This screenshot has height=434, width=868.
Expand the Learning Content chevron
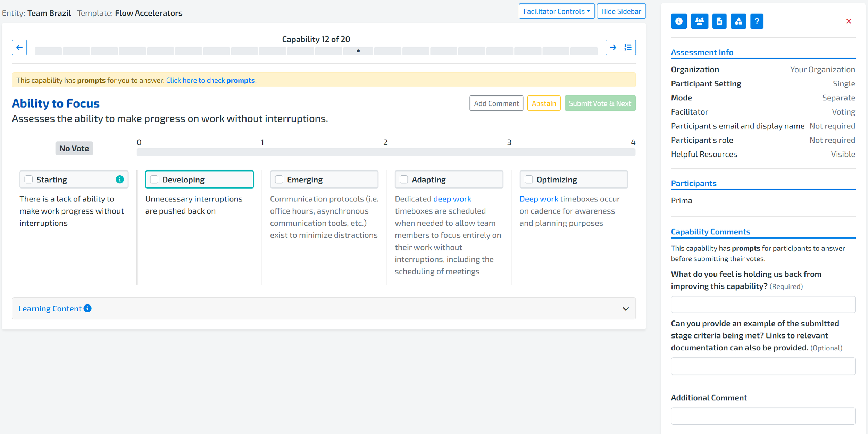point(625,309)
